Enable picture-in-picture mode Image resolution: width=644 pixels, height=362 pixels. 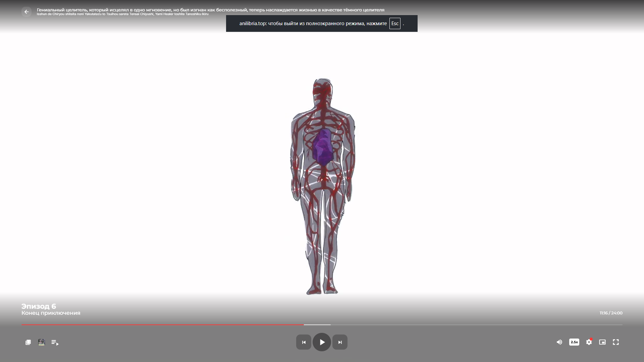[x=602, y=342]
